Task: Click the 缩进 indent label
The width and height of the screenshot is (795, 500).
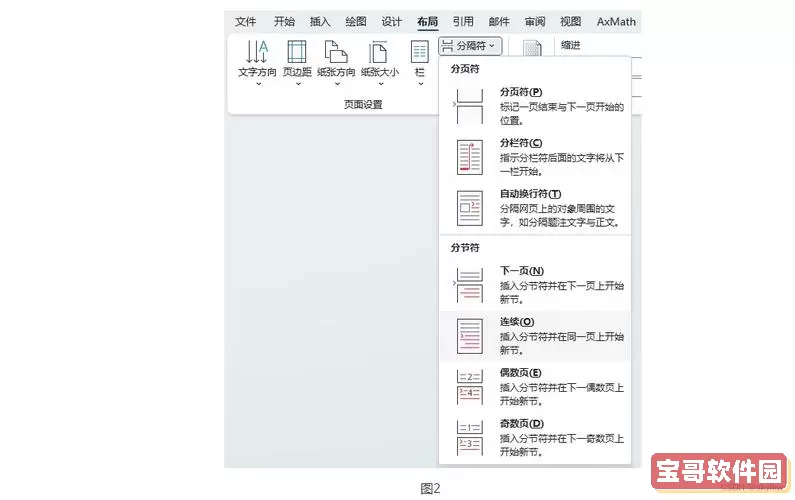Action: (570, 45)
